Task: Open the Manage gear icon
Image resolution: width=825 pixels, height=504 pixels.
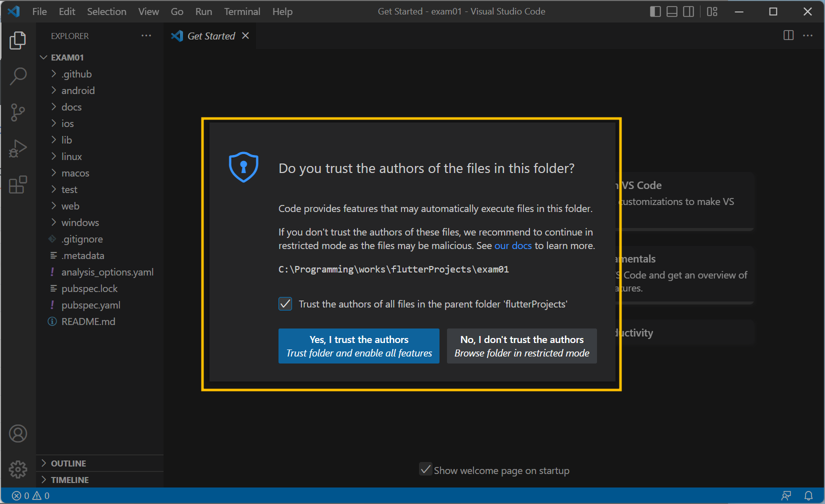Action: [18, 469]
